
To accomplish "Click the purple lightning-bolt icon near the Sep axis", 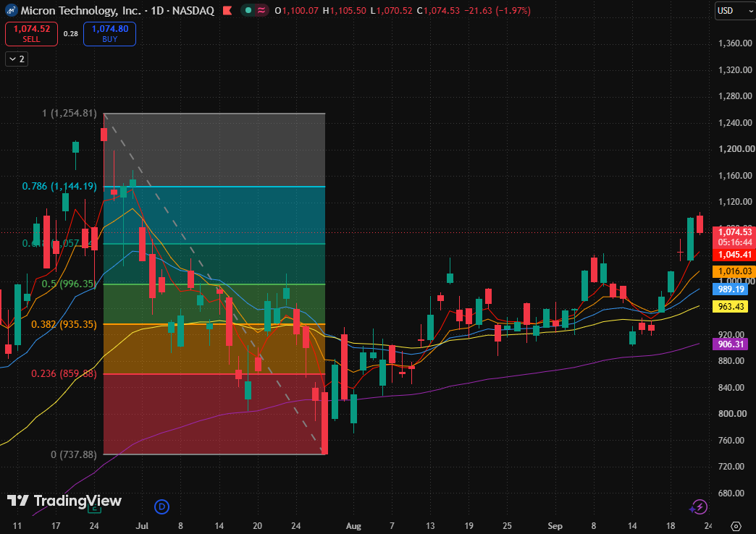I will click(699, 507).
